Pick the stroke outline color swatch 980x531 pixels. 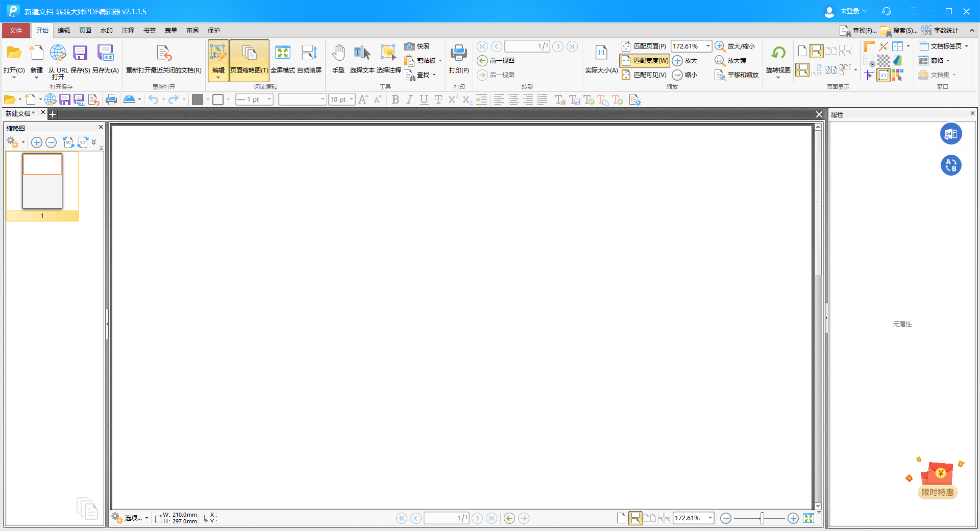pos(218,100)
